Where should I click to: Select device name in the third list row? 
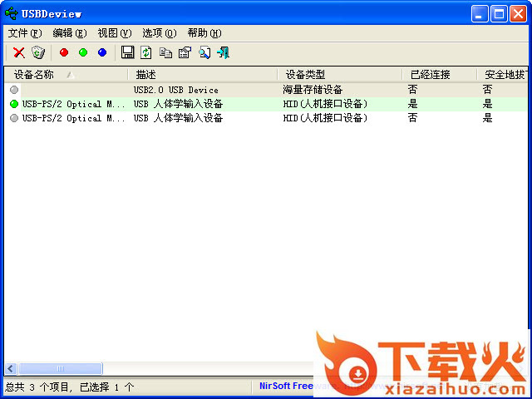coord(74,118)
